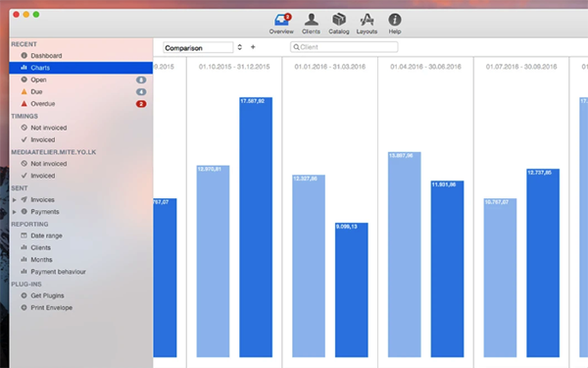
Task: Click the REPORTING section header
Action: (x=29, y=224)
